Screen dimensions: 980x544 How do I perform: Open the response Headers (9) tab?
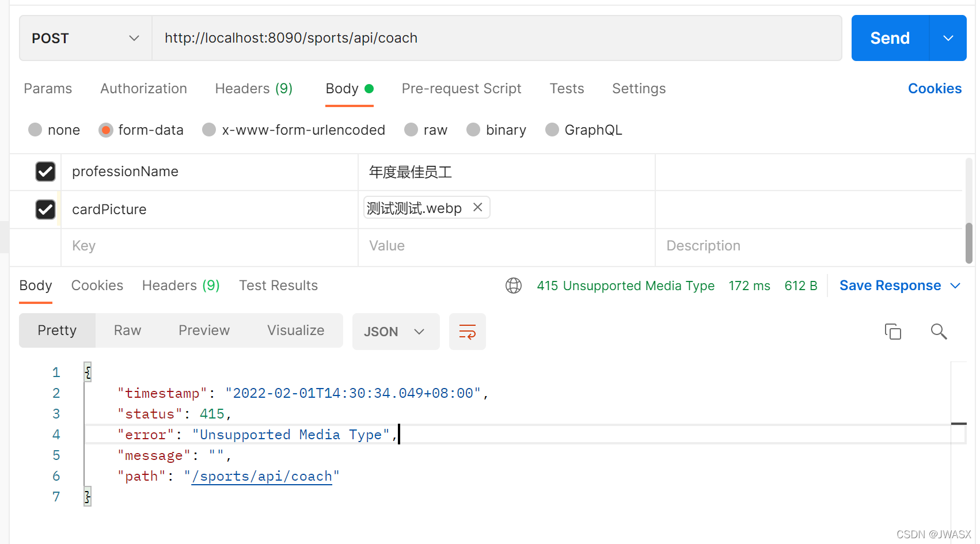coord(181,286)
